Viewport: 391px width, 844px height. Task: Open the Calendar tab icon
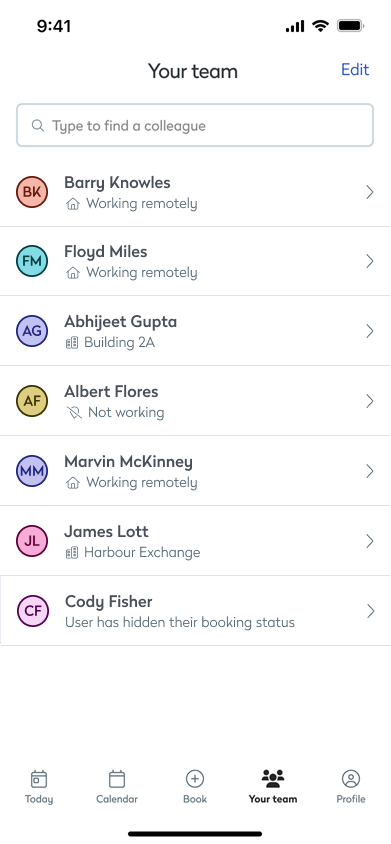click(x=117, y=779)
